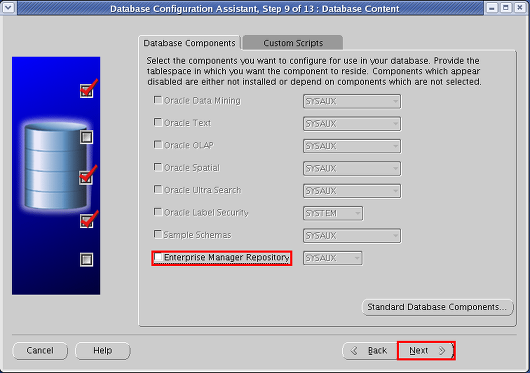Open the Custom Scripts tab
Image resolution: width=530 pixels, height=373 pixels.
point(293,43)
